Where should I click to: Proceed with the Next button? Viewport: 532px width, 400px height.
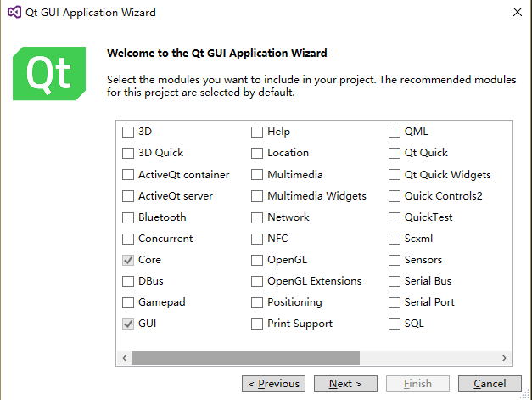[345, 383]
